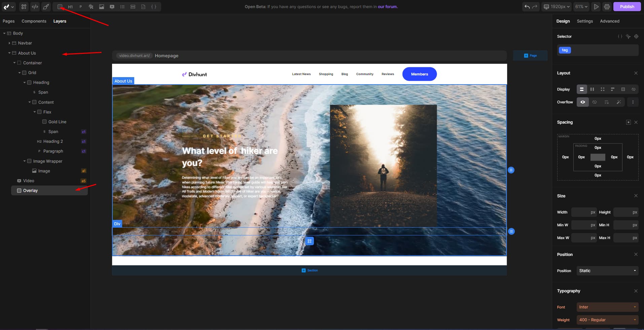Open the code editor icon
Screen dimensions: 644x330
pyautogui.click(x=35, y=6)
